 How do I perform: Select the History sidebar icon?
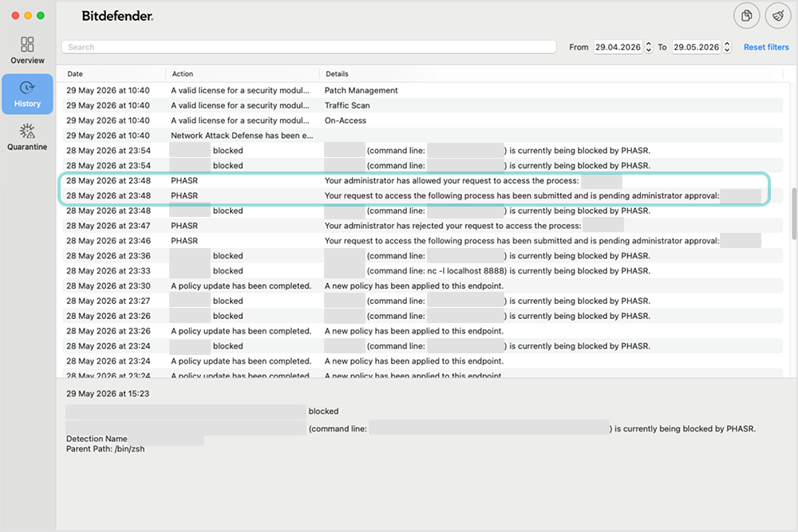[x=27, y=88]
